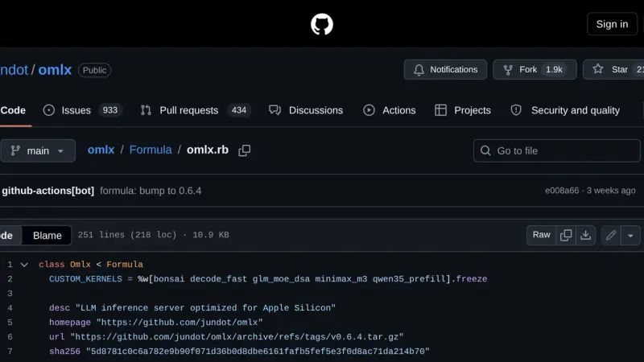This screenshot has height=362, width=644.
Task: Open Notifications bell button
Action: [x=445, y=70]
